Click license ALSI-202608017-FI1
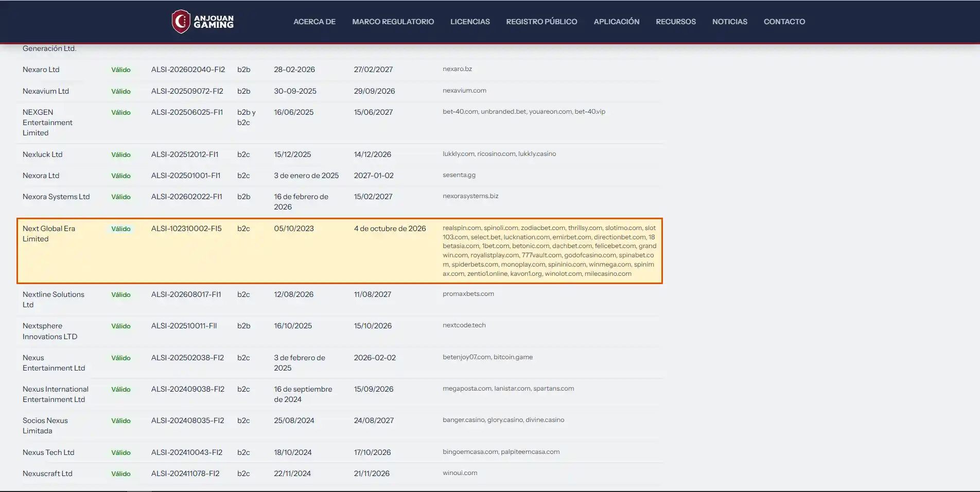The width and height of the screenshot is (980, 492). point(186,294)
